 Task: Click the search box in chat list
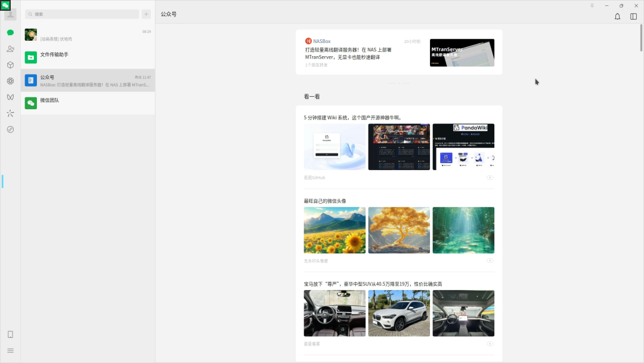pyautogui.click(x=82, y=14)
